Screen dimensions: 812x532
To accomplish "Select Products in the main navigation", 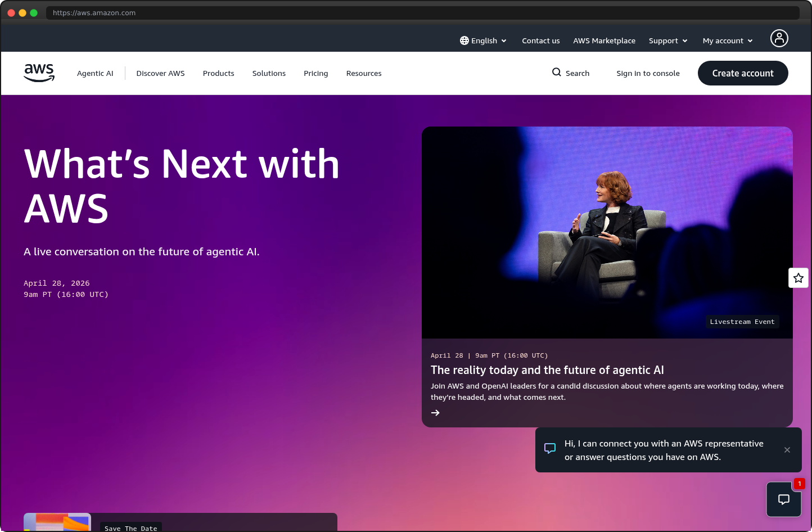I will pos(218,73).
